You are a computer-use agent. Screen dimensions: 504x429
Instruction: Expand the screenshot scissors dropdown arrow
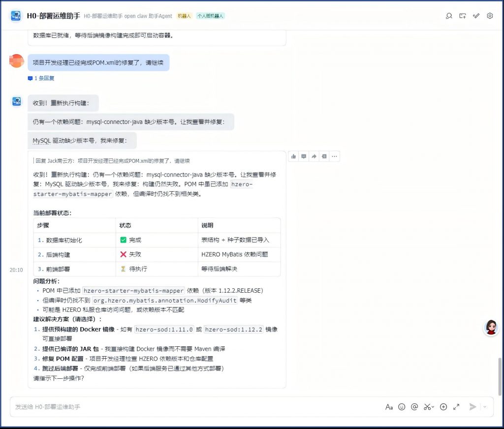[x=433, y=407]
